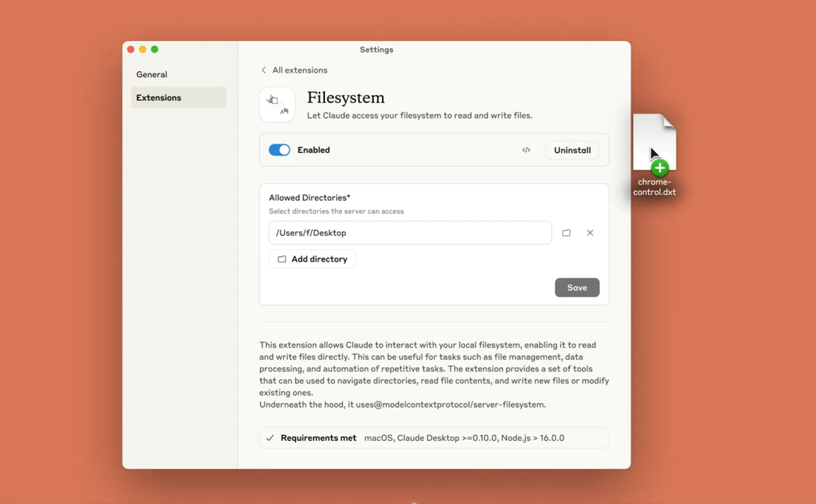Remove the /Users/f/Desktop directory entry

590,233
